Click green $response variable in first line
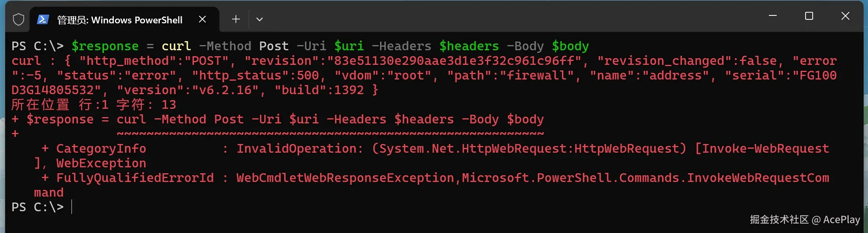This screenshot has width=868, height=233. click(x=105, y=46)
